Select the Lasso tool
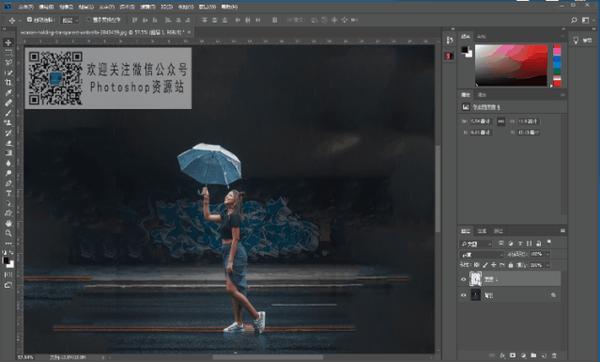Screen dimensions: 600x362 point(8,62)
